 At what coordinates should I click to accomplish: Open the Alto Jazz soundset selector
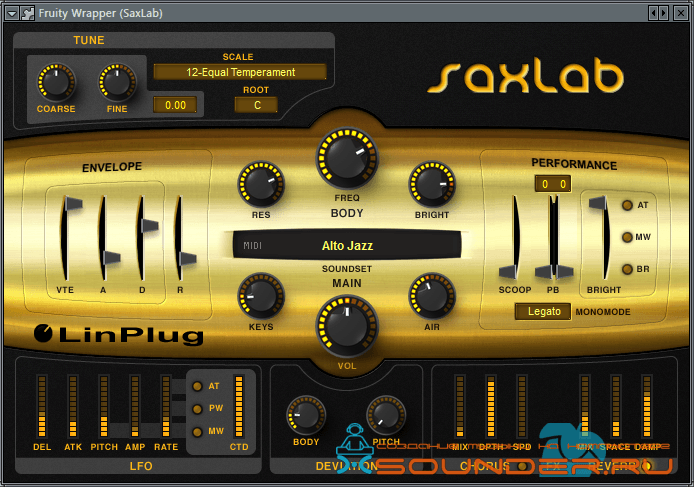[x=347, y=245]
